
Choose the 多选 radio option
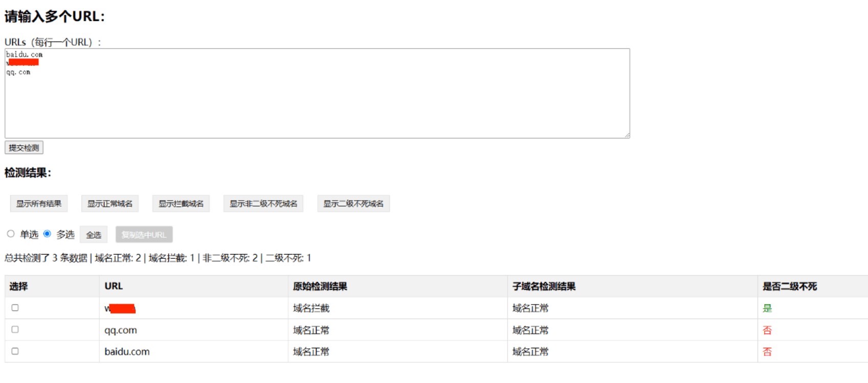coord(47,234)
